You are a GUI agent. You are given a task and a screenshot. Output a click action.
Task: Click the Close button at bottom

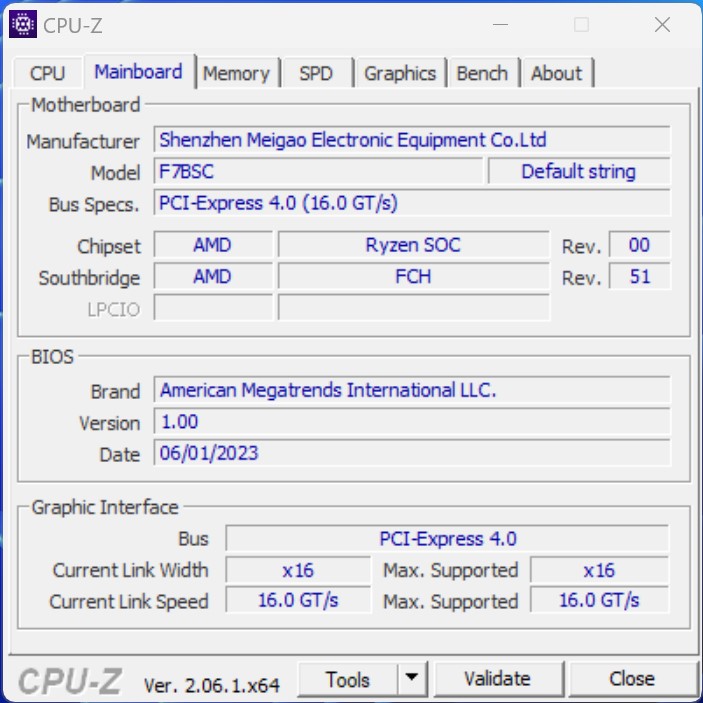coord(632,679)
